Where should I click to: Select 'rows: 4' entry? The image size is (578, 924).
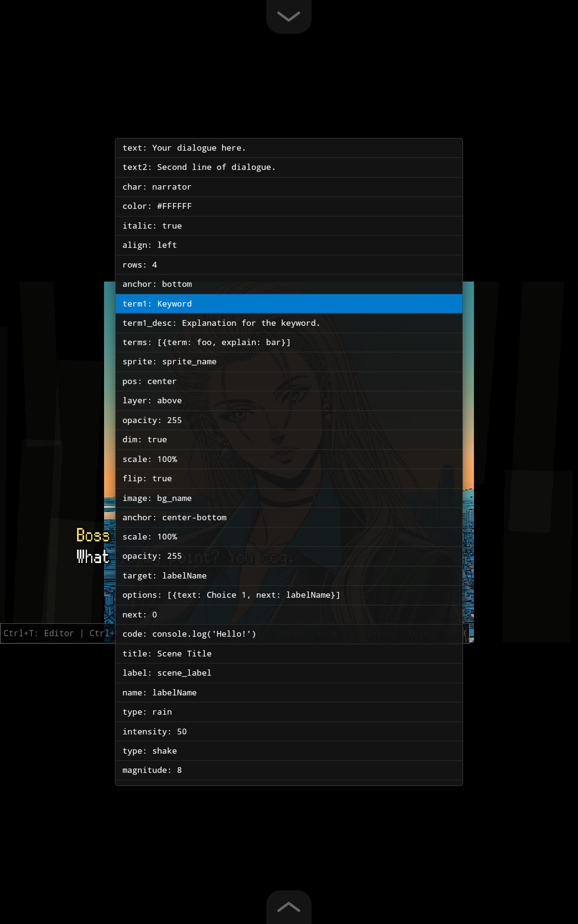[289, 265]
